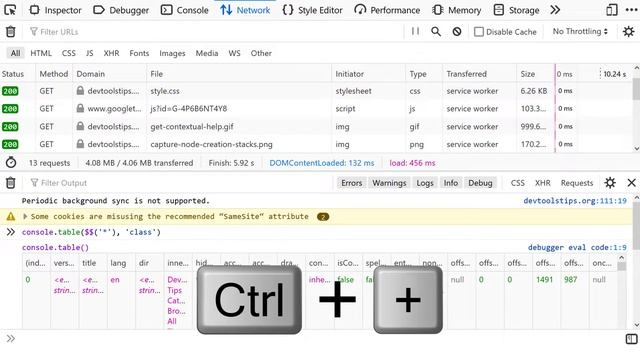Filter requests by Images
This screenshot has width=640, height=360.
[x=172, y=53]
